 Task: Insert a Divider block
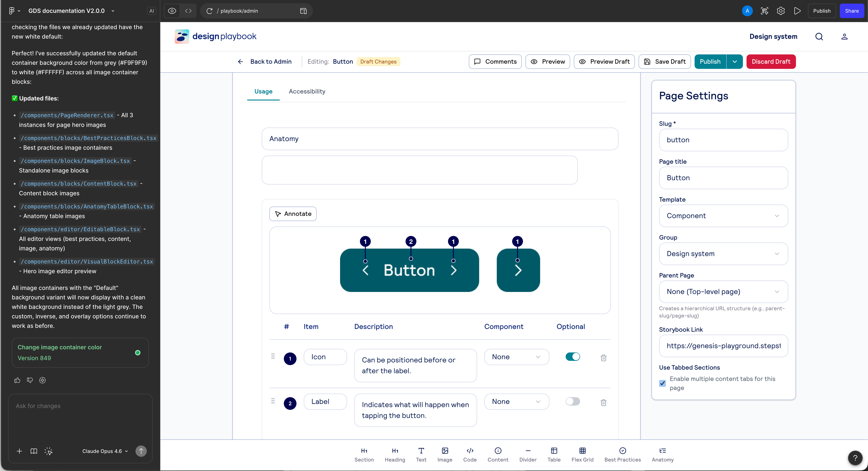point(528,455)
